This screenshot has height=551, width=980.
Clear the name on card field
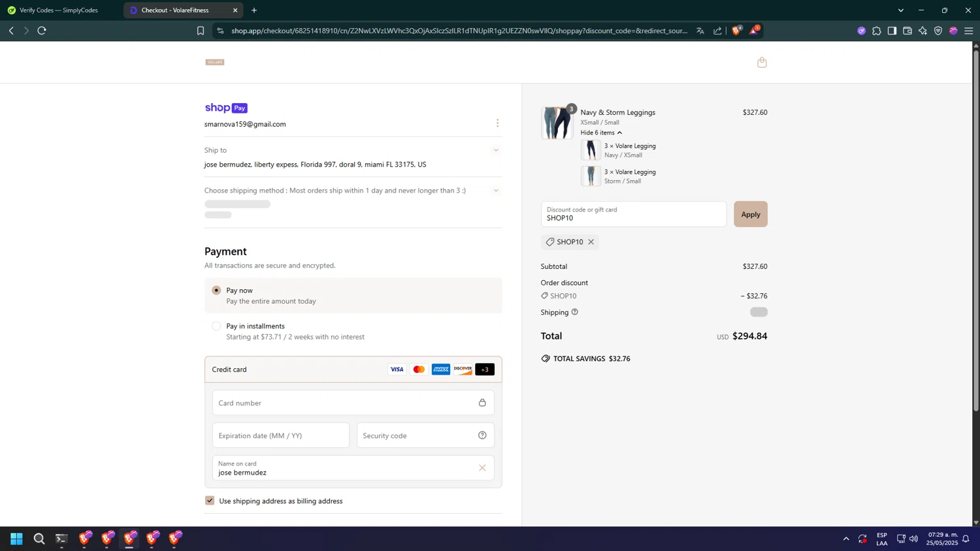(x=482, y=467)
